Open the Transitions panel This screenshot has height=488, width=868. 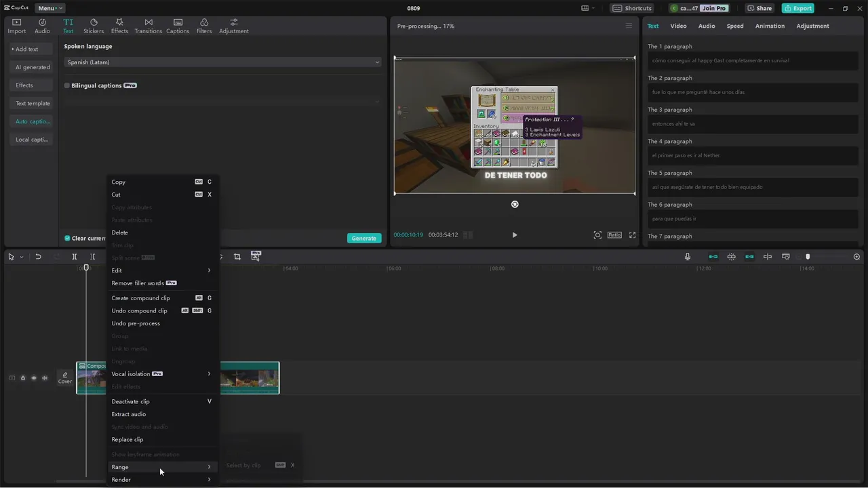(148, 26)
